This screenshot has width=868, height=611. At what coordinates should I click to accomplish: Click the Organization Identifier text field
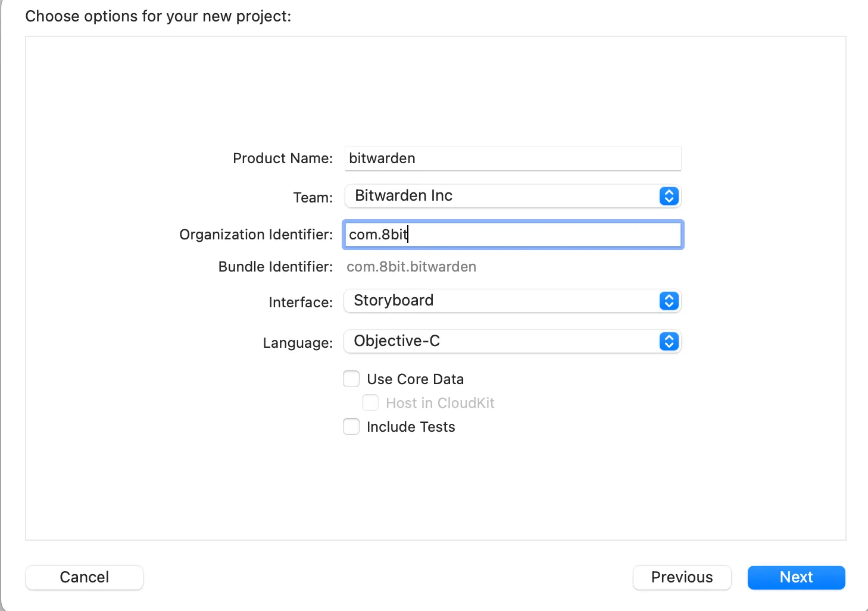512,235
